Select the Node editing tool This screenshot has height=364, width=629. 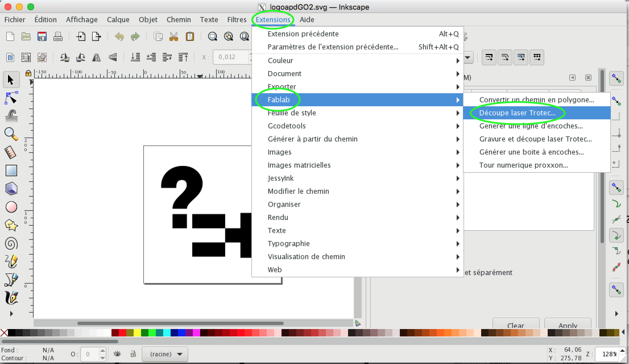coord(11,98)
